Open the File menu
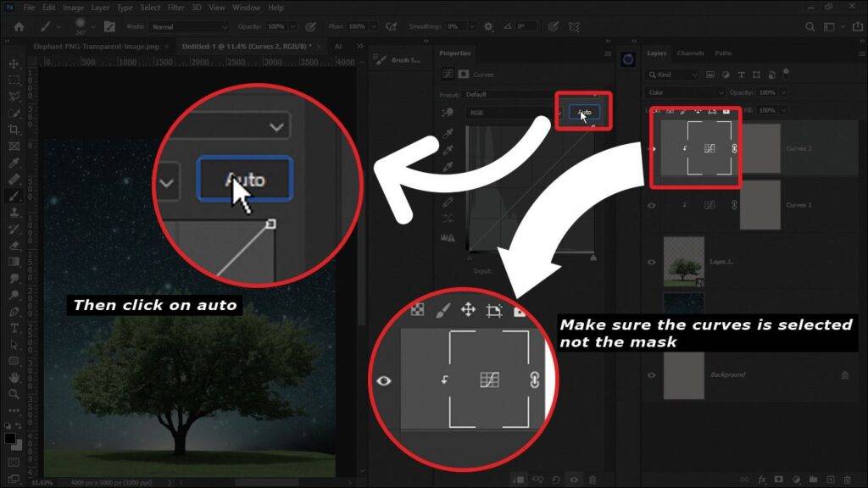868x488 pixels. pyautogui.click(x=29, y=8)
